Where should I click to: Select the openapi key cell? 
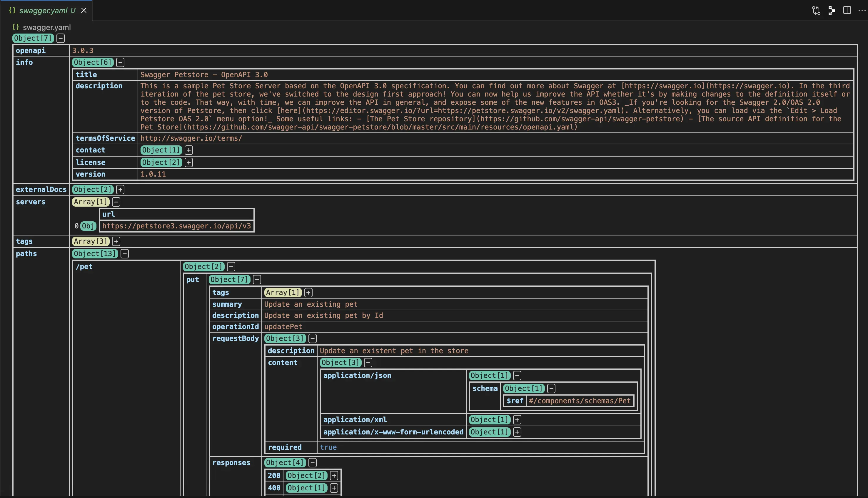click(41, 50)
